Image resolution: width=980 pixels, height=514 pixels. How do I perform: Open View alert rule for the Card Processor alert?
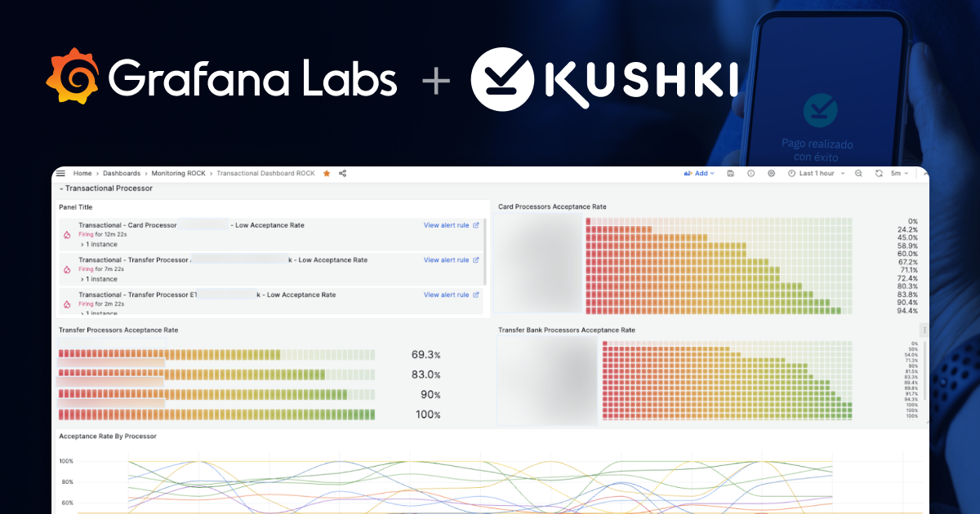pos(448,225)
